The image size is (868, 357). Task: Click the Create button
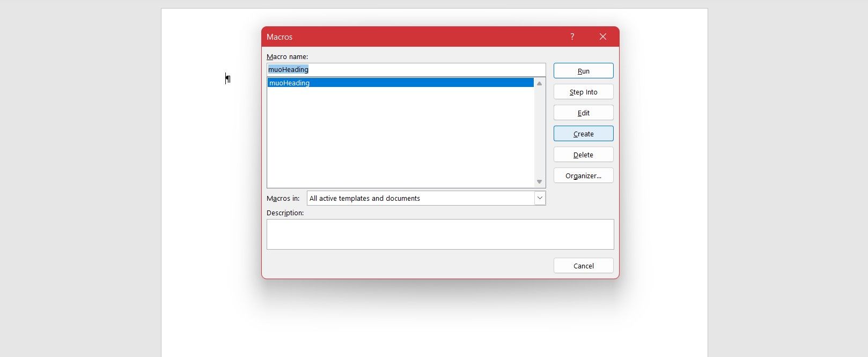tap(583, 134)
